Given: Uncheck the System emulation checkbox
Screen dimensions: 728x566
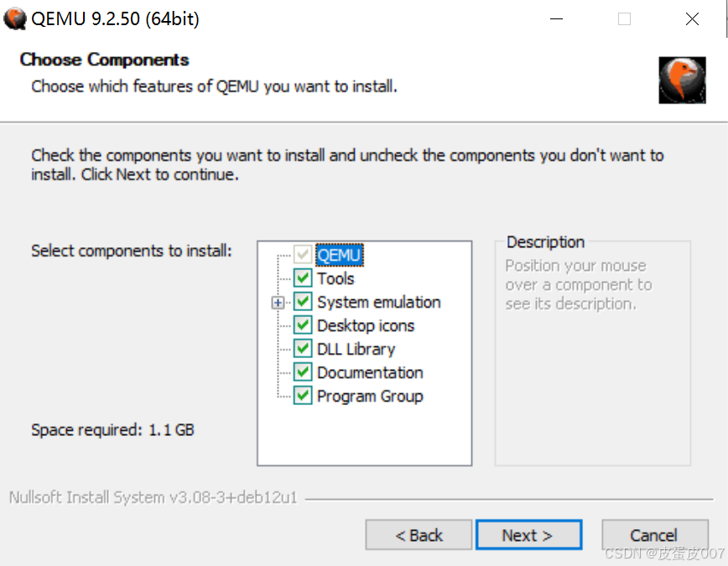Looking at the screenshot, I should click(x=303, y=302).
